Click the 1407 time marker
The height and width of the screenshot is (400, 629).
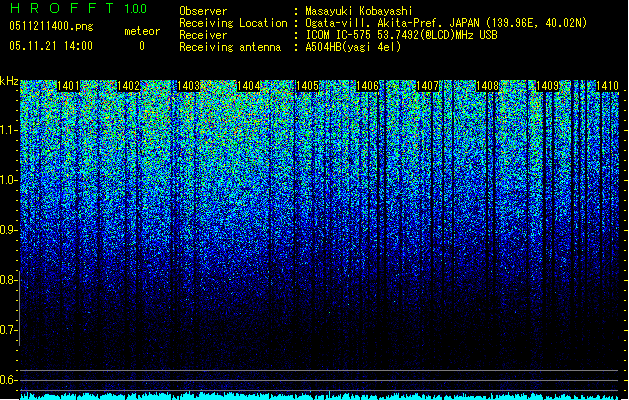click(428, 86)
